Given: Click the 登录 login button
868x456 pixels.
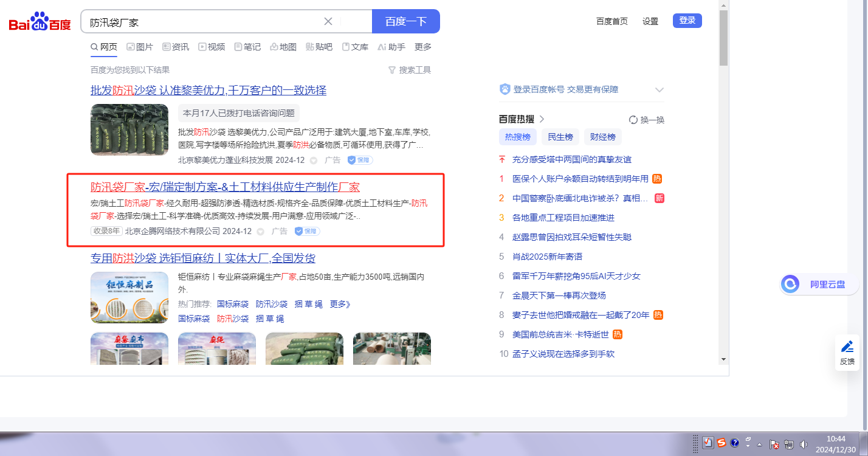Looking at the screenshot, I should [x=687, y=21].
